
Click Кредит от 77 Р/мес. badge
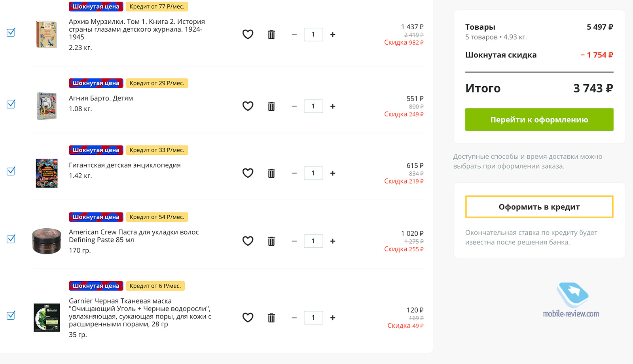[x=157, y=6]
